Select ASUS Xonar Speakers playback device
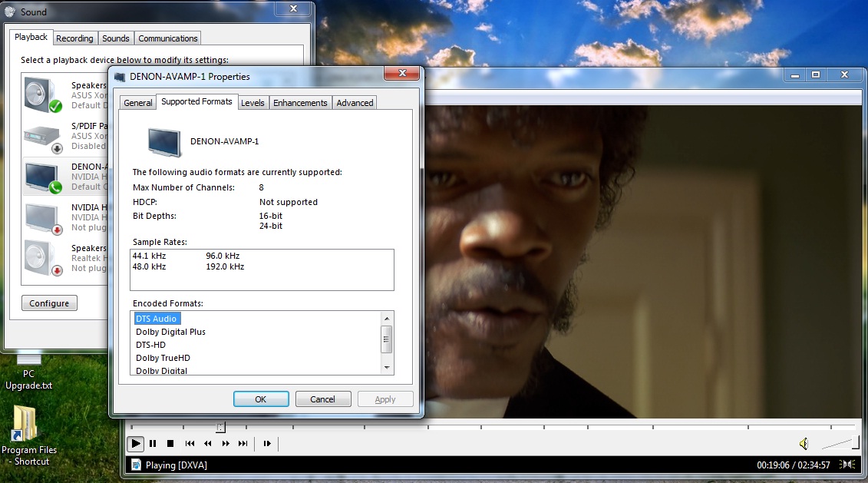Viewport: 868px width, 483px height. (65, 95)
